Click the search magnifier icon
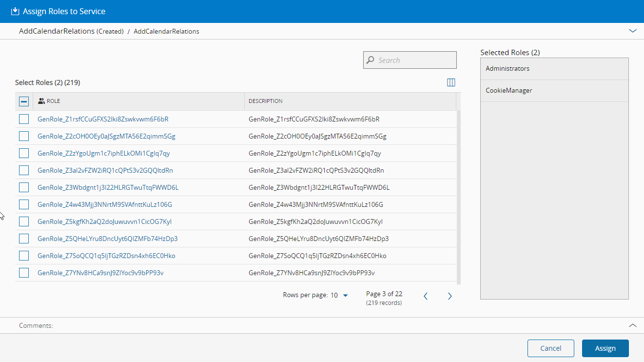This screenshot has width=644, height=362. tap(371, 60)
